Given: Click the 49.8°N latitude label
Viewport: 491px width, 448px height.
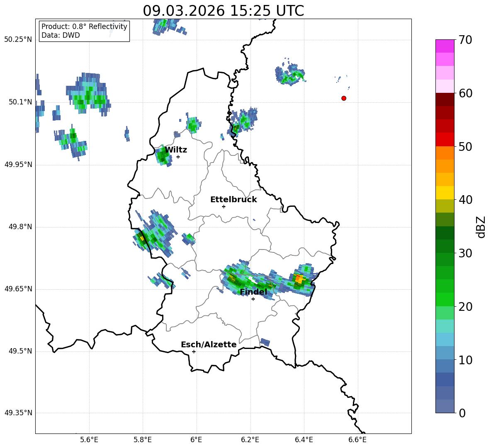Looking at the screenshot, I should [x=20, y=227].
